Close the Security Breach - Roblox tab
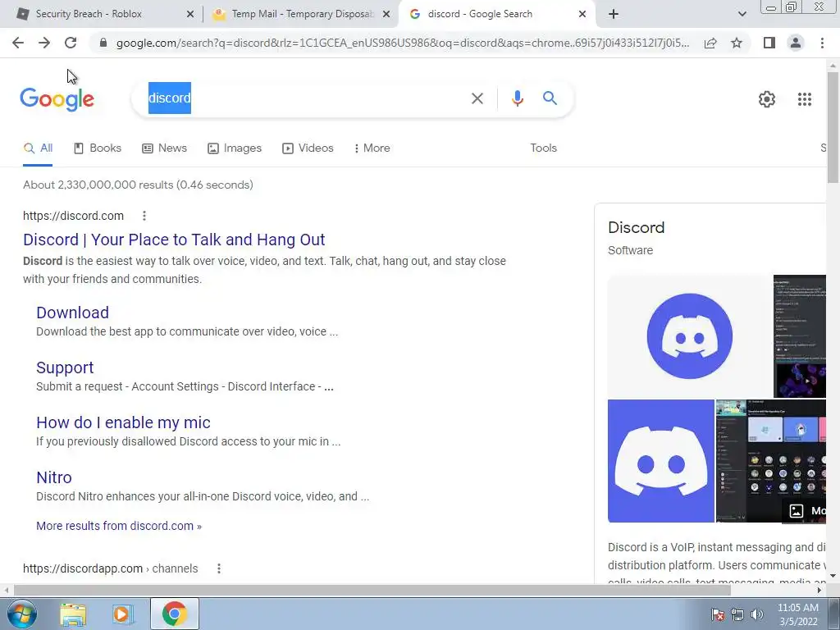840x630 pixels. pyautogui.click(x=190, y=14)
